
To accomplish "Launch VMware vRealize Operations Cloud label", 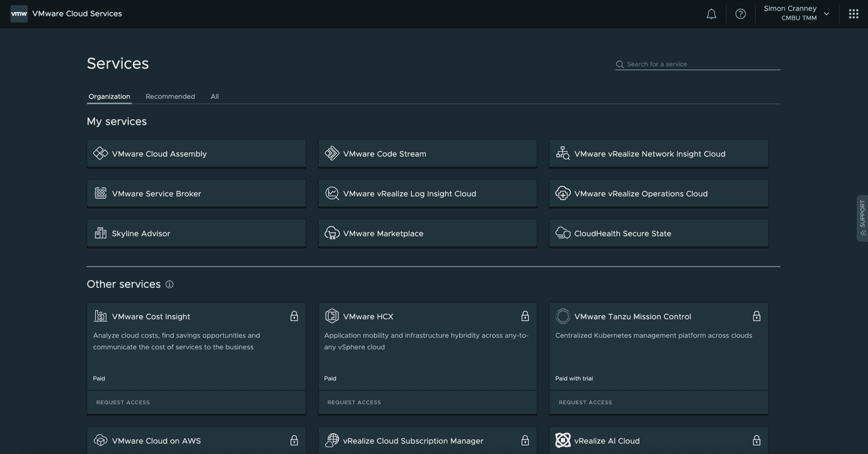I will [641, 194].
